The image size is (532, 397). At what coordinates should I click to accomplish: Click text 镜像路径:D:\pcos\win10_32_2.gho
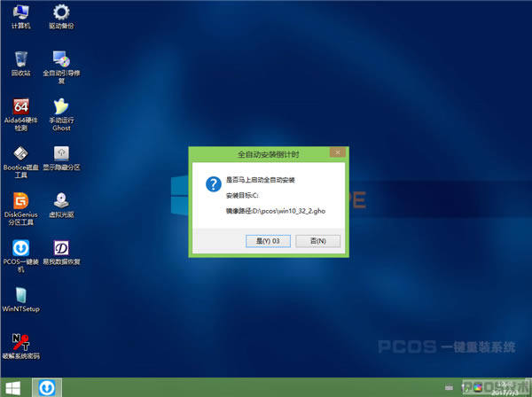[x=276, y=211]
